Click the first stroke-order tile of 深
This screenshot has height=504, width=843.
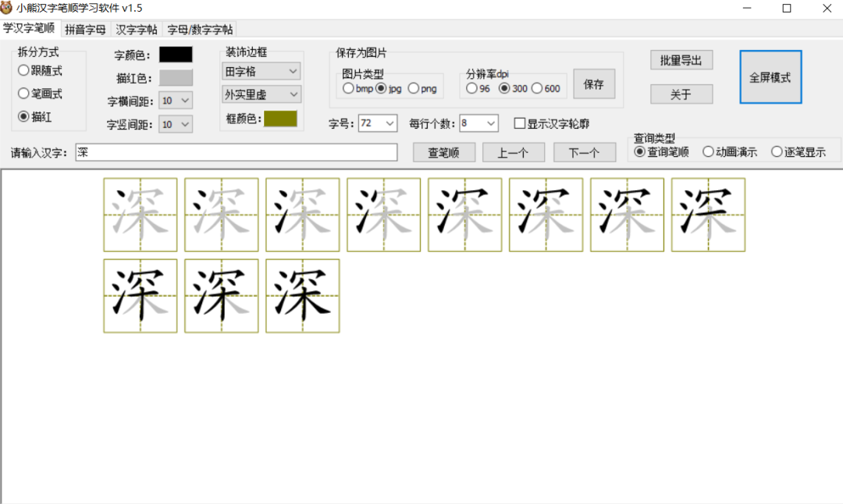(140, 215)
